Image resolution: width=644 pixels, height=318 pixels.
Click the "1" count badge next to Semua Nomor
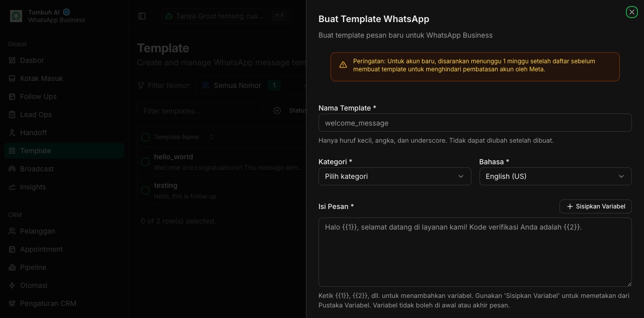[274, 85]
